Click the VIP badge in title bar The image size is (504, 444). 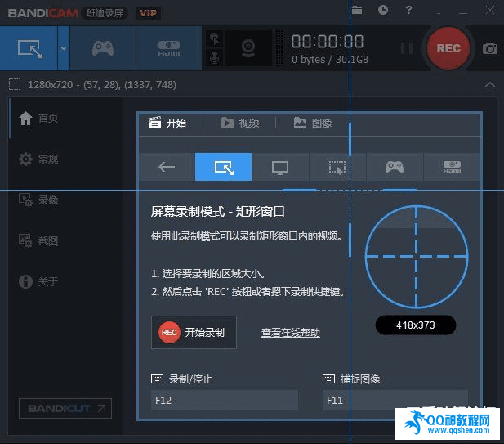pyautogui.click(x=148, y=13)
